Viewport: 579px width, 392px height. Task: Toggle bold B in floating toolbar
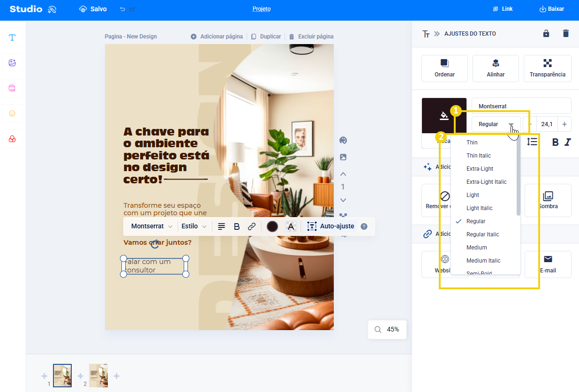[x=237, y=226]
